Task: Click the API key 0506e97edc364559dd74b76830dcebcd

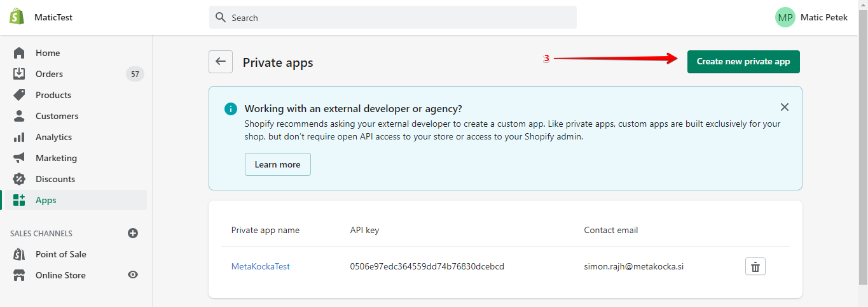Action: 427,266
